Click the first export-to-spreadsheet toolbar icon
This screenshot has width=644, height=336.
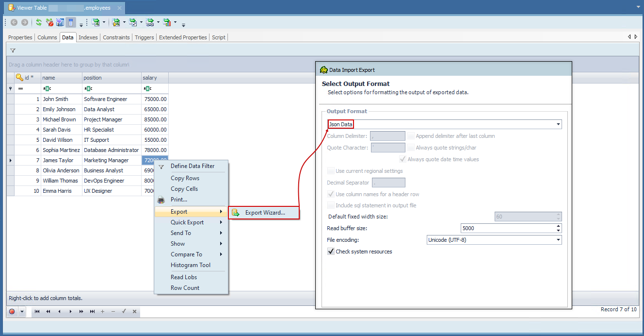pos(96,22)
